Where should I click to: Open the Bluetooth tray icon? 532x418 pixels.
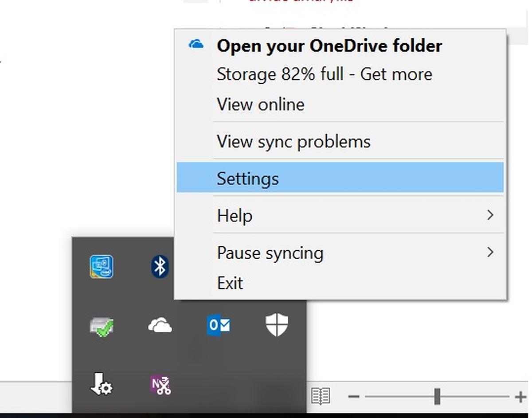(160, 266)
